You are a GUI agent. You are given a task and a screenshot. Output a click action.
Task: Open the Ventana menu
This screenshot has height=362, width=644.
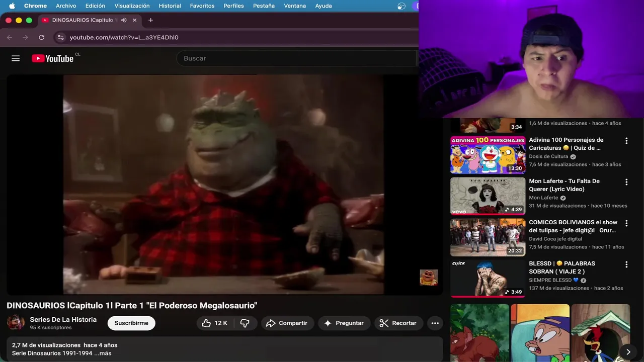pyautogui.click(x=295, y=6)
